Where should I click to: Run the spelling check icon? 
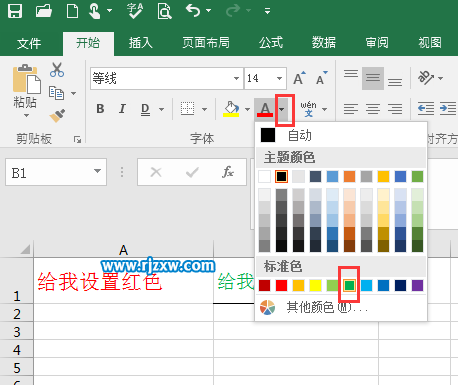coord(135,11)
